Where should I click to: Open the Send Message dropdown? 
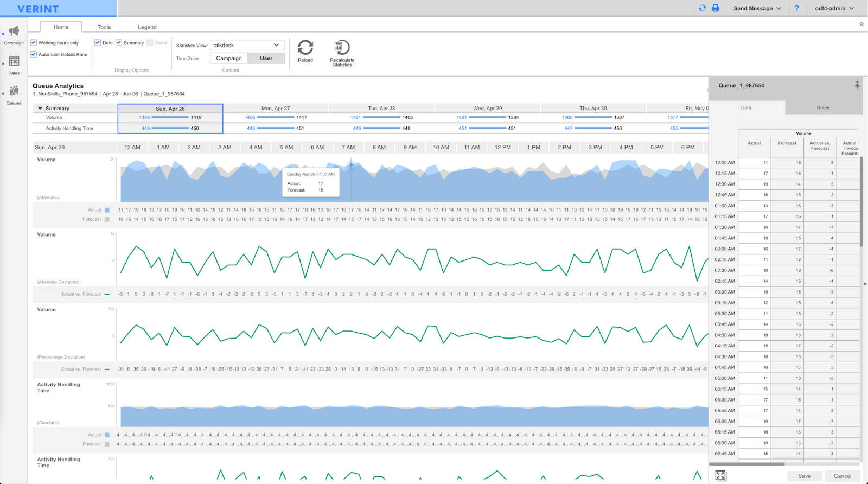757,8
